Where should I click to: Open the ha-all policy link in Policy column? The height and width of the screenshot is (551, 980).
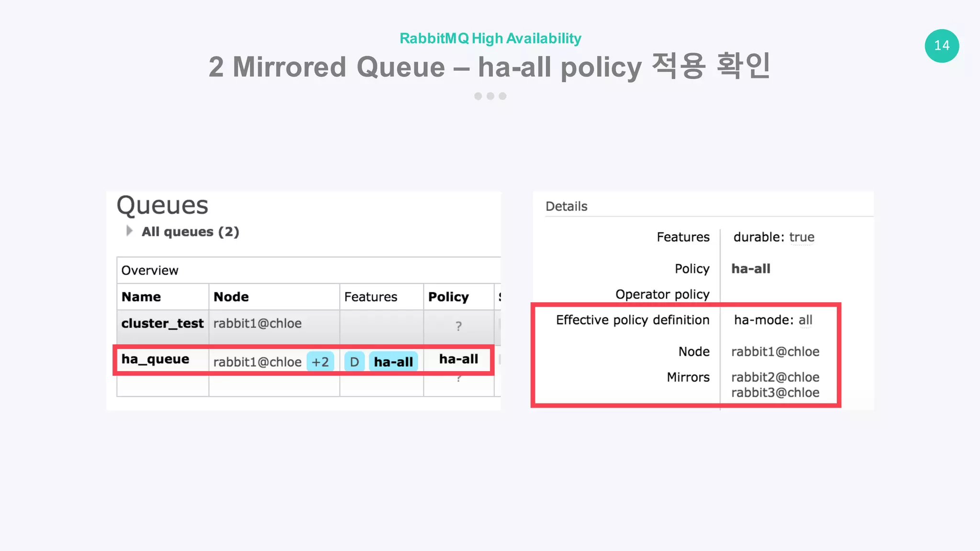(x=458, y=359)
